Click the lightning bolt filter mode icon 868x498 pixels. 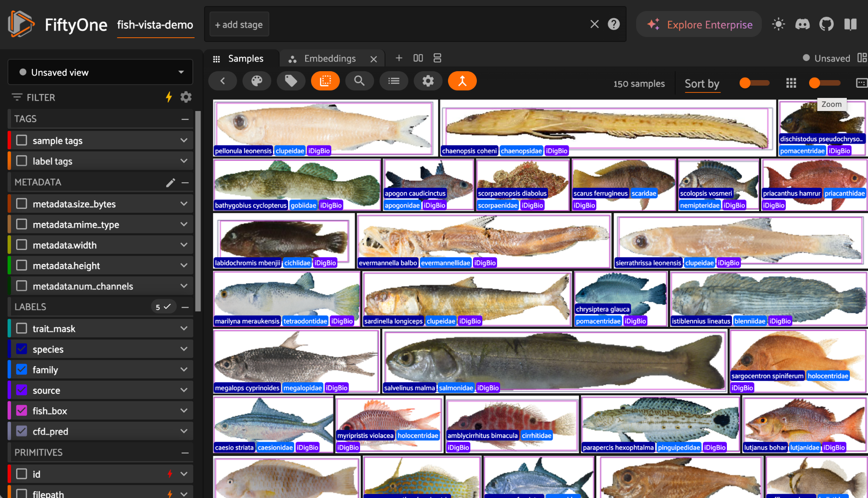pos(169,97)
